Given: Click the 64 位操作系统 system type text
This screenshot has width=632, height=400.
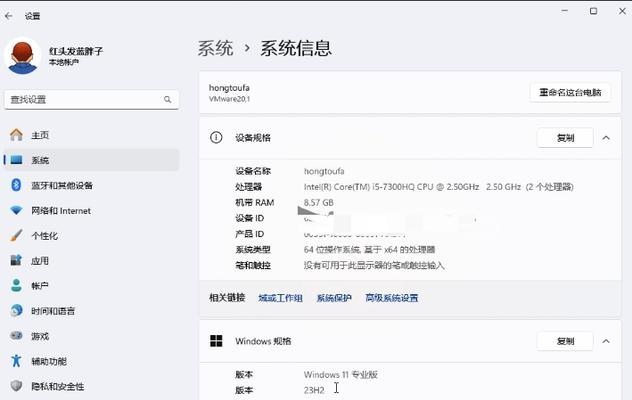Looking at the screenshot, I should point(369,250).
